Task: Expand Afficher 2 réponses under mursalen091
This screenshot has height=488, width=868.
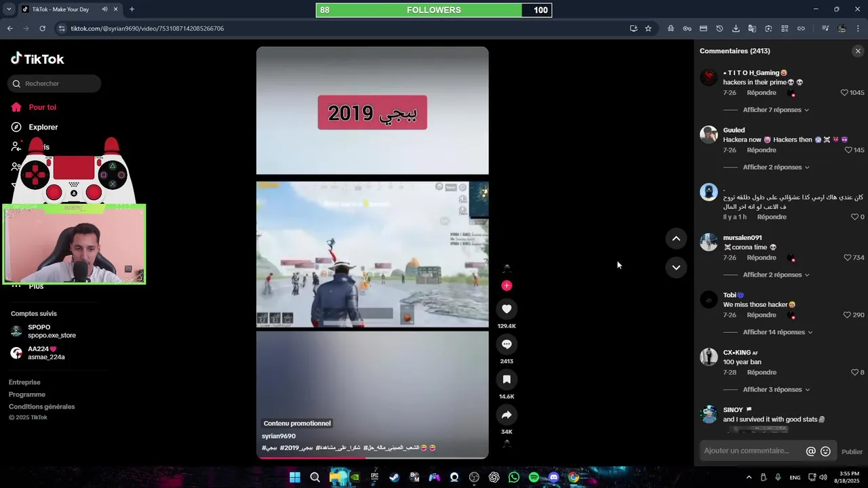Action: [775, 275]
